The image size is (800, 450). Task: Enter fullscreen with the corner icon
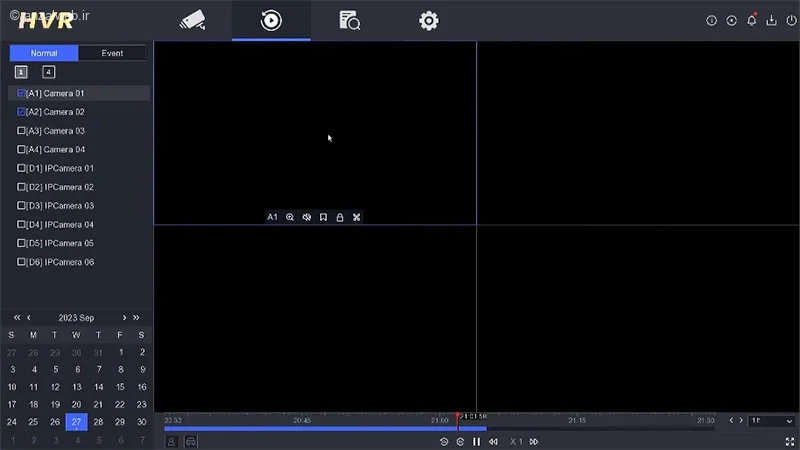point(790,442)
